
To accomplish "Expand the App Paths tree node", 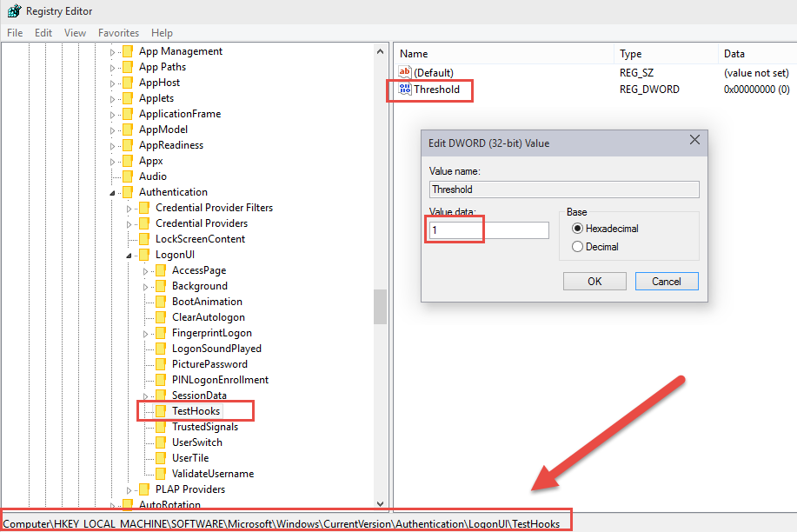I will (113, 68).
